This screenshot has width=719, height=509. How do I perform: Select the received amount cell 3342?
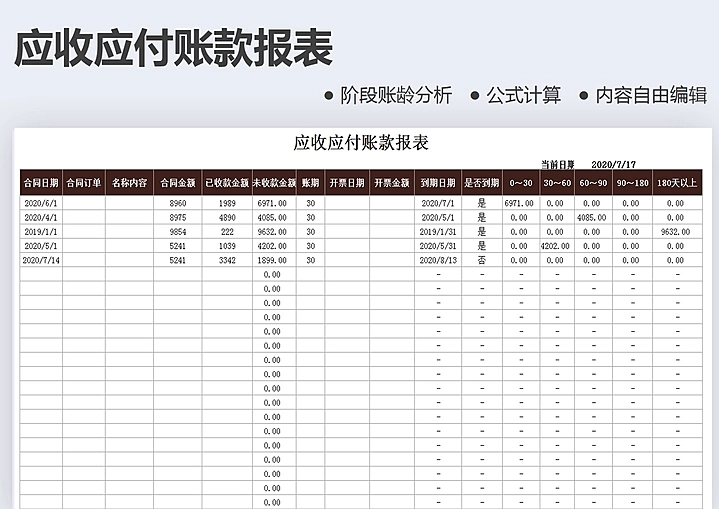pyautogui.click(x=227, y=260)
